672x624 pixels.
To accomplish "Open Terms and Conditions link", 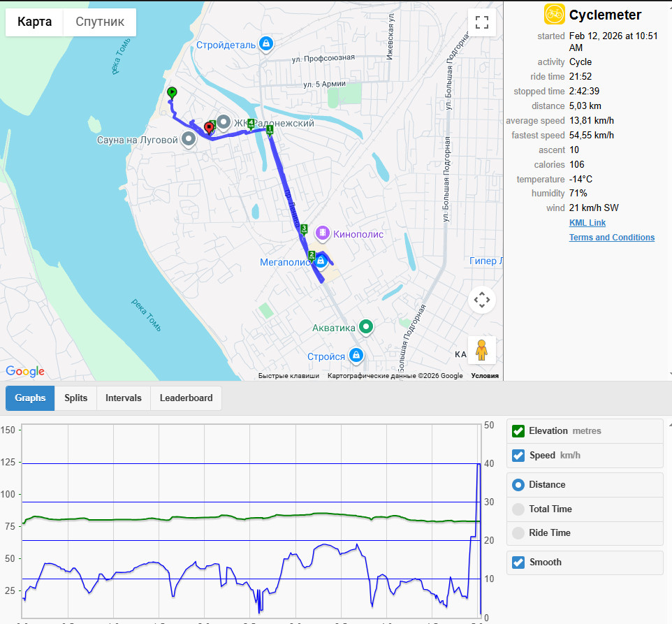I will click(611, 238).
